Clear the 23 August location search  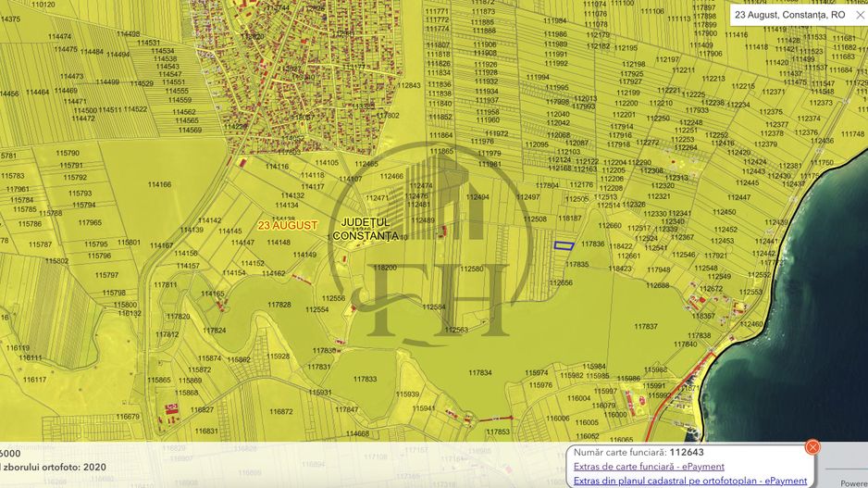pyautogui.click(x=859, y=15)
